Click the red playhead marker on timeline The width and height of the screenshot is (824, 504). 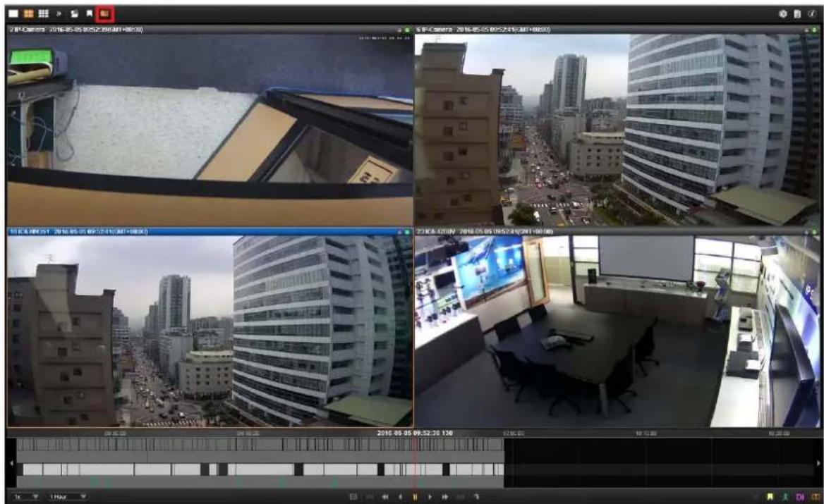415,462
